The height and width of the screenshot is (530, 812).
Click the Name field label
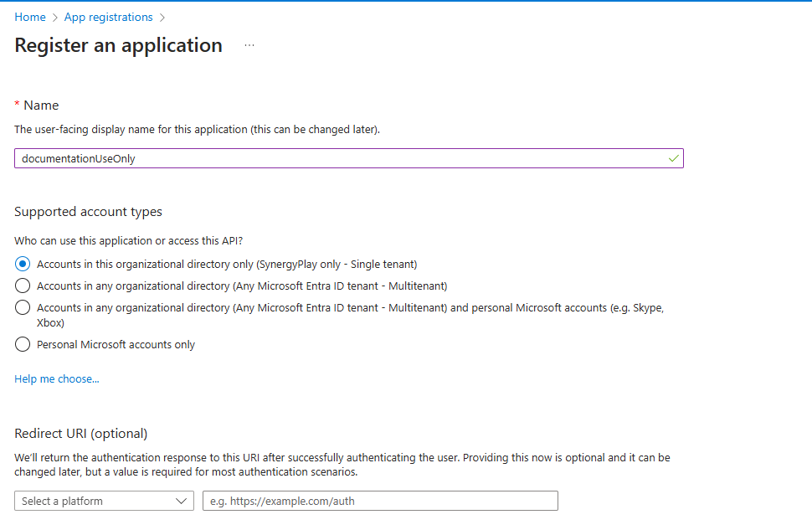[x=41, y=105]
